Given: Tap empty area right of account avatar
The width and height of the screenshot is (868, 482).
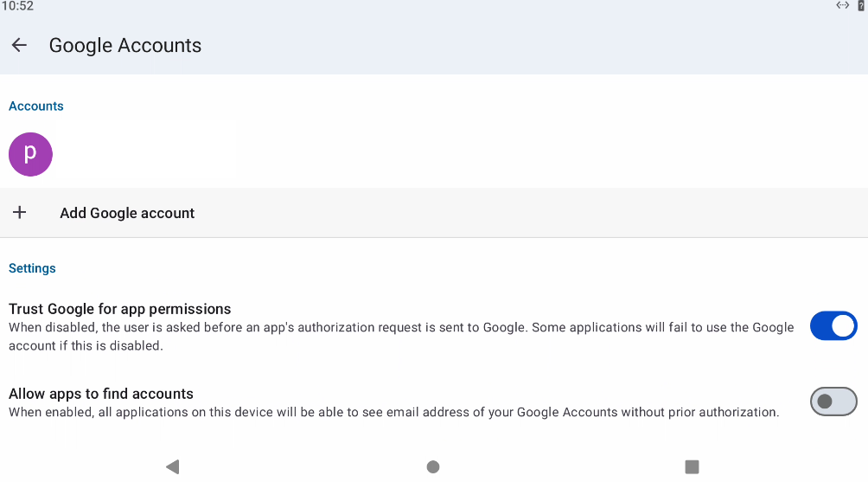Looking at the screenshot, I should pyautogui.click(x=432, y=154).
